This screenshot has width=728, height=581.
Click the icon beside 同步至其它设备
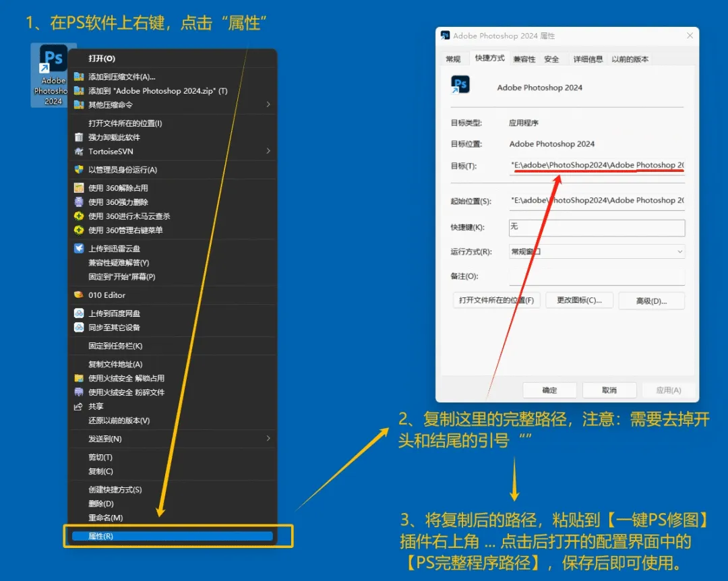[79, 327]
